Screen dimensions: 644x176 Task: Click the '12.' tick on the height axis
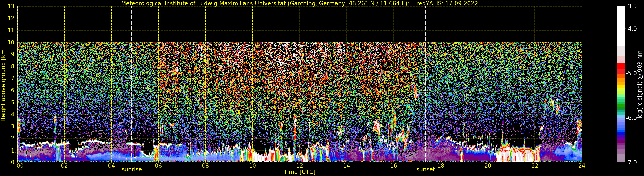pyautogui.click(x=12, y=18)
